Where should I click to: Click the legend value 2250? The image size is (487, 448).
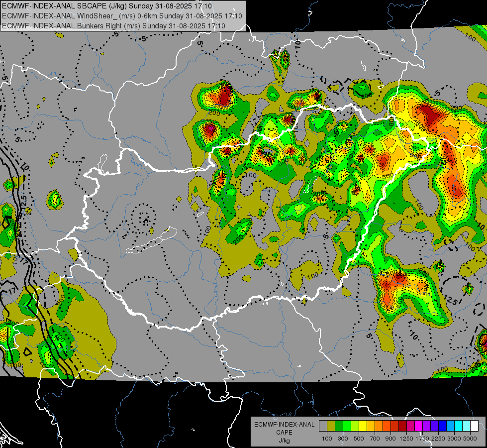point(439,439)
